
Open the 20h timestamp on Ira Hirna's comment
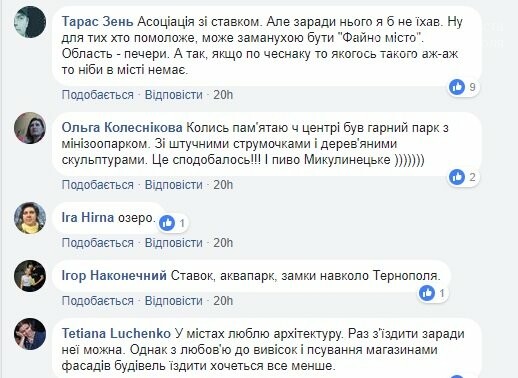[223, 243]
